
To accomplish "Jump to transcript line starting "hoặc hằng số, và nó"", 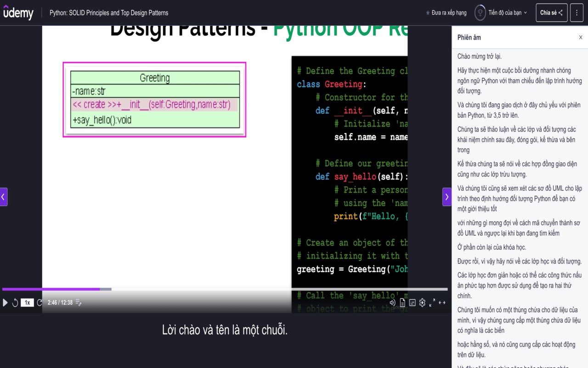I will tap(516, 350).
